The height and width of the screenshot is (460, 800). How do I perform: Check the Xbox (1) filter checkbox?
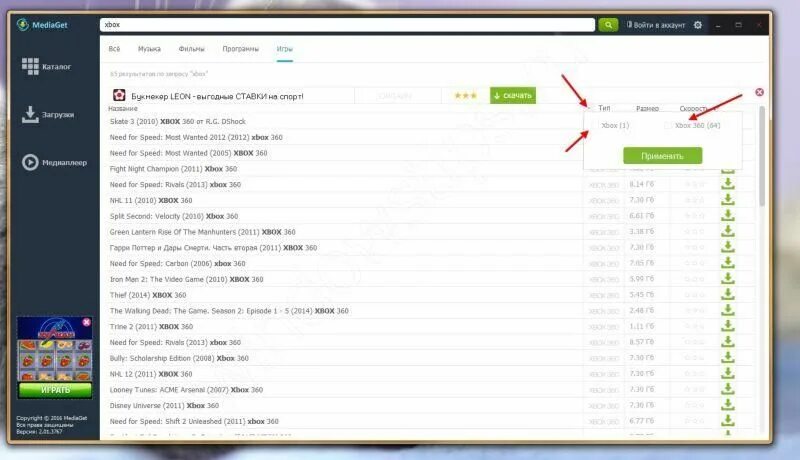pyautogui.click(x=594, y=125)
